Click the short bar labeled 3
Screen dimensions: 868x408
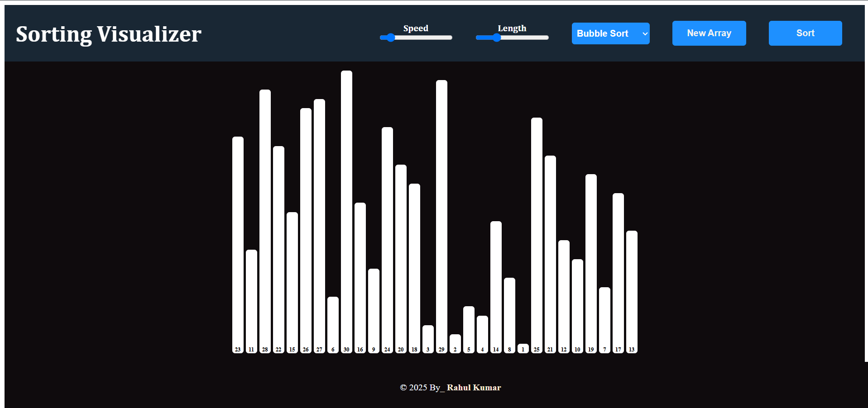coord(428,339)
